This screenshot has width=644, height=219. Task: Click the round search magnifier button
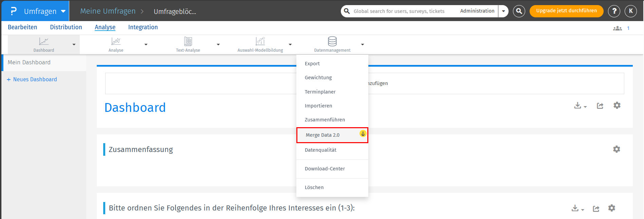tap(519, 11)
